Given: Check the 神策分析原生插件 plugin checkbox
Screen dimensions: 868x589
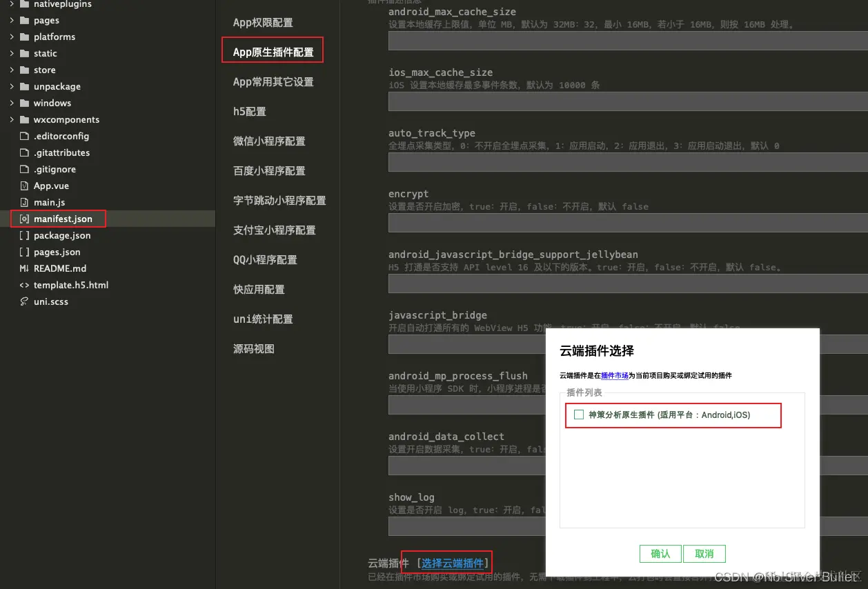Looking at the screenshot, I should [579, 415].
